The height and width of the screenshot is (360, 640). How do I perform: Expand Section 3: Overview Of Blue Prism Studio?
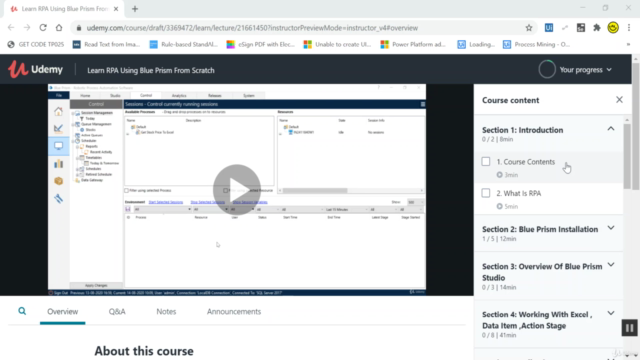pos(611,265)
